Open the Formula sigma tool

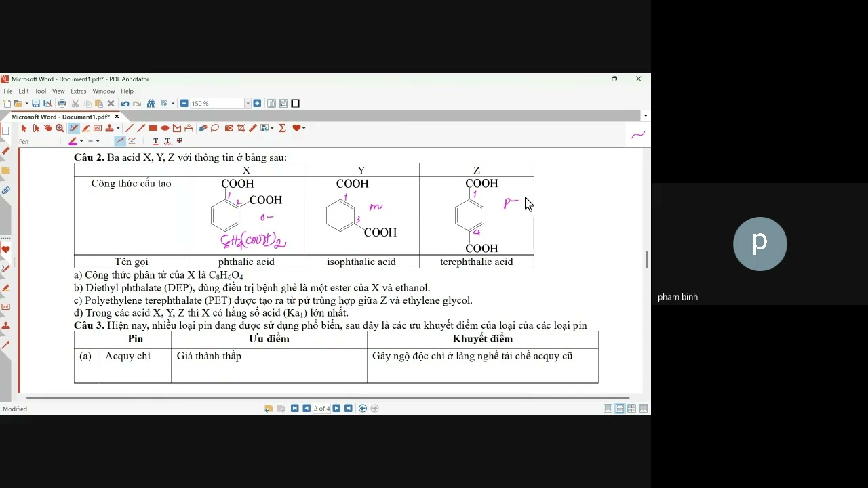(282, 128)
